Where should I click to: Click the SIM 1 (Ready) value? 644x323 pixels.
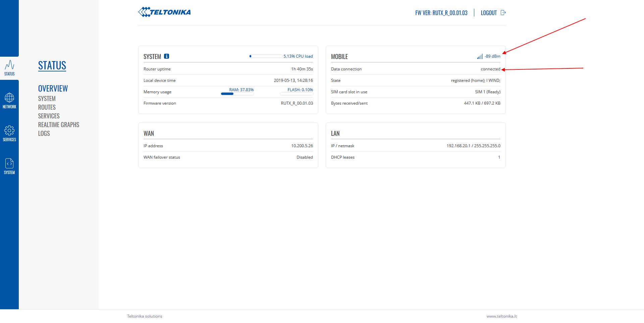pos(488,92)
